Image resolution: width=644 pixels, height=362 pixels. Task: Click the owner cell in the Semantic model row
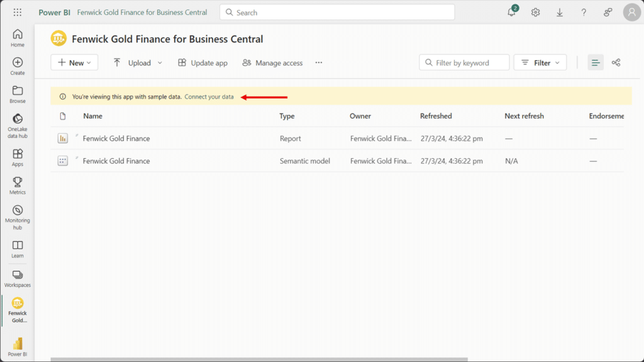[x=380, y=161]
